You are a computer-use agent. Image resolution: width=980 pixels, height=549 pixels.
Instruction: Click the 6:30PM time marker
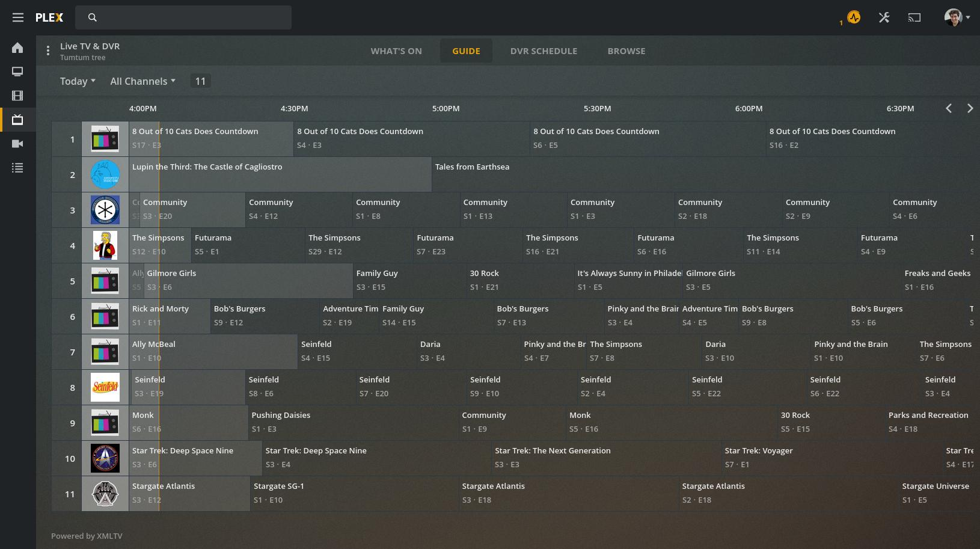coord(900,109)
